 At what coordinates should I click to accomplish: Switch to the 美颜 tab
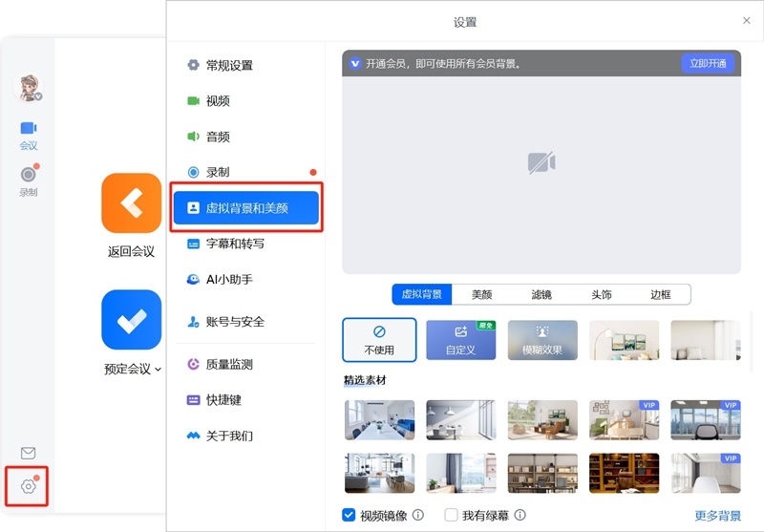pyautogui.click(x=481, y=294)
